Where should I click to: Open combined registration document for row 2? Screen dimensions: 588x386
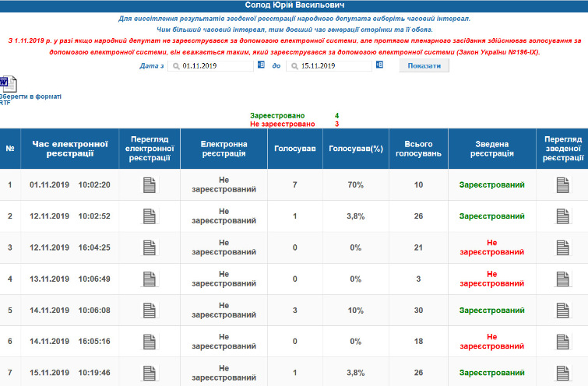click(562, 216)
